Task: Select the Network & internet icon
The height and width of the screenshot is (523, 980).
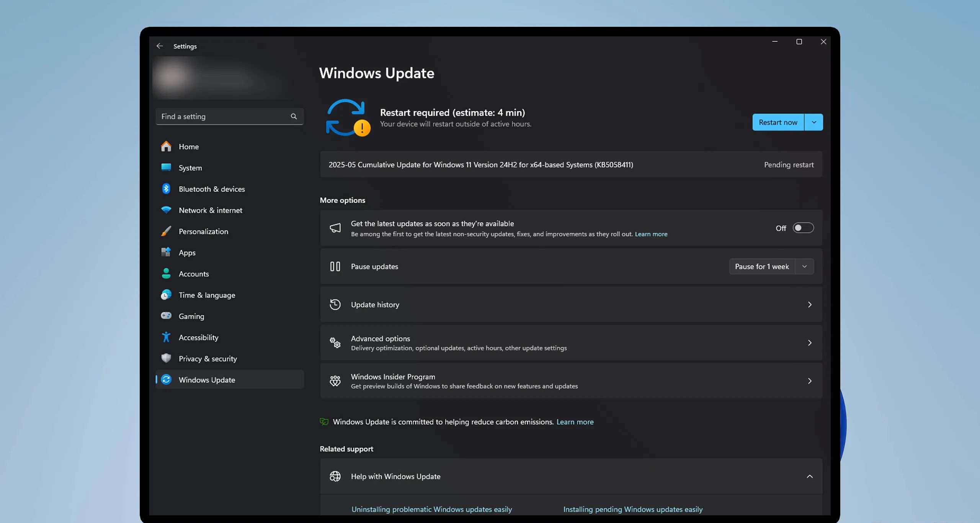Action: pyautogui.click(x=166, y=210)
